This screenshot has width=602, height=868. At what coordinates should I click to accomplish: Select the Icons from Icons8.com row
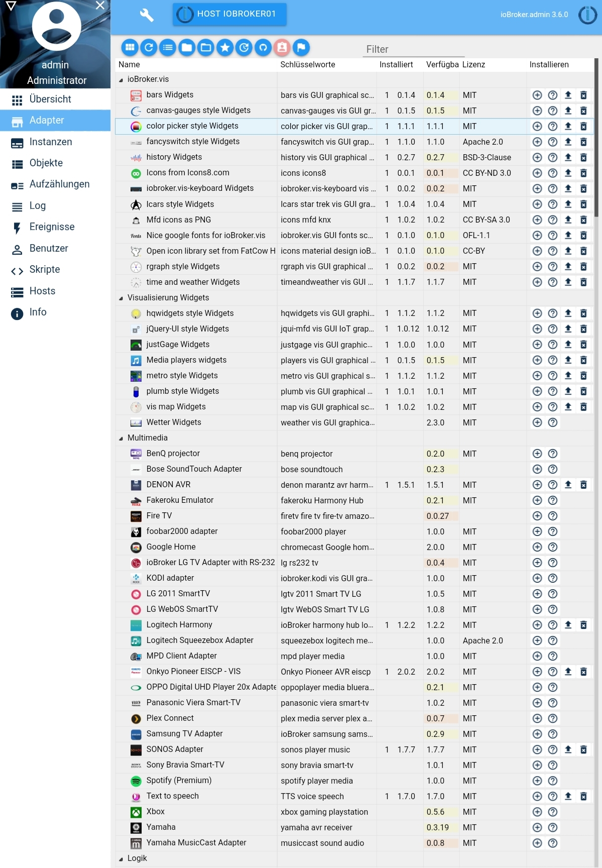point(354,173)
